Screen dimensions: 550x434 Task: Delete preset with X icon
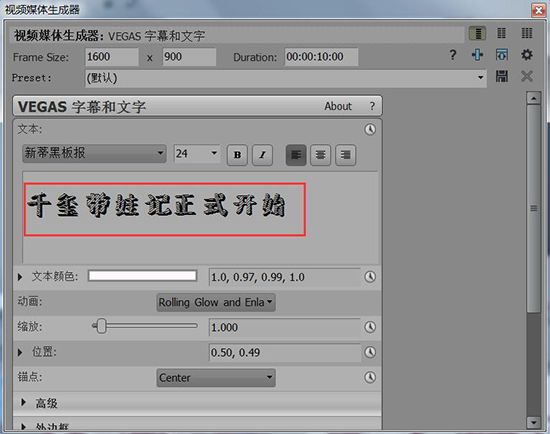(526, 76)
